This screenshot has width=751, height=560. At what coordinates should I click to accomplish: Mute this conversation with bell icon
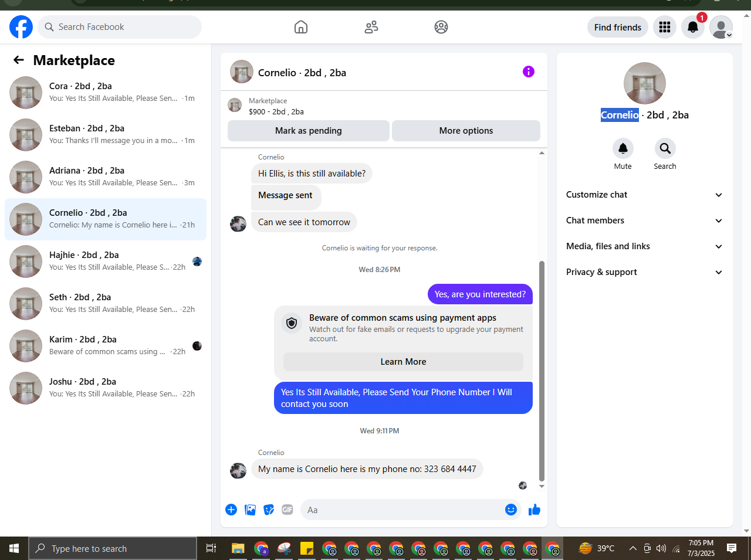[x=623, y=148]
